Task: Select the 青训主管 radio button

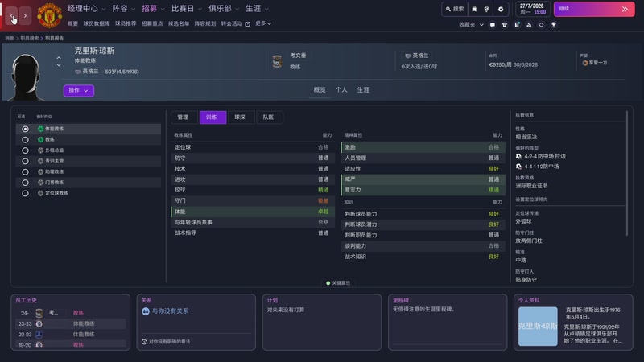Action: click(25, 161)
